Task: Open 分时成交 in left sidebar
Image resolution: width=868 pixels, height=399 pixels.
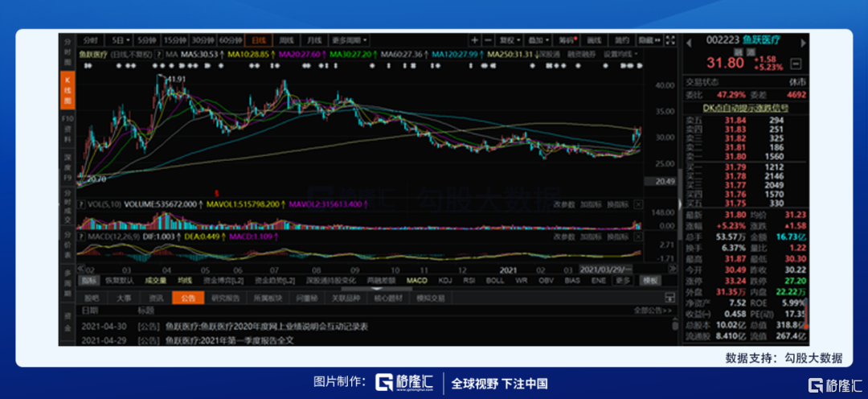Action: [x=67, y=207]
